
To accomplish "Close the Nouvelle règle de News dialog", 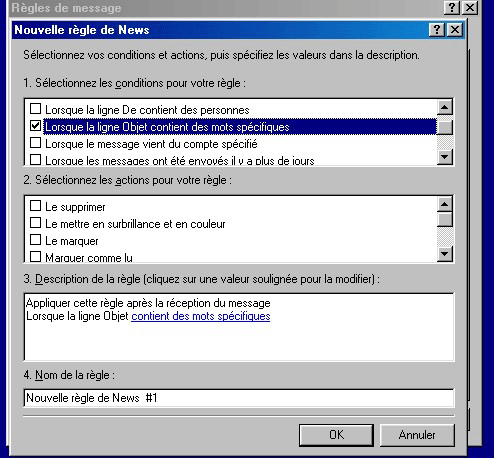I will coord(455,30).
